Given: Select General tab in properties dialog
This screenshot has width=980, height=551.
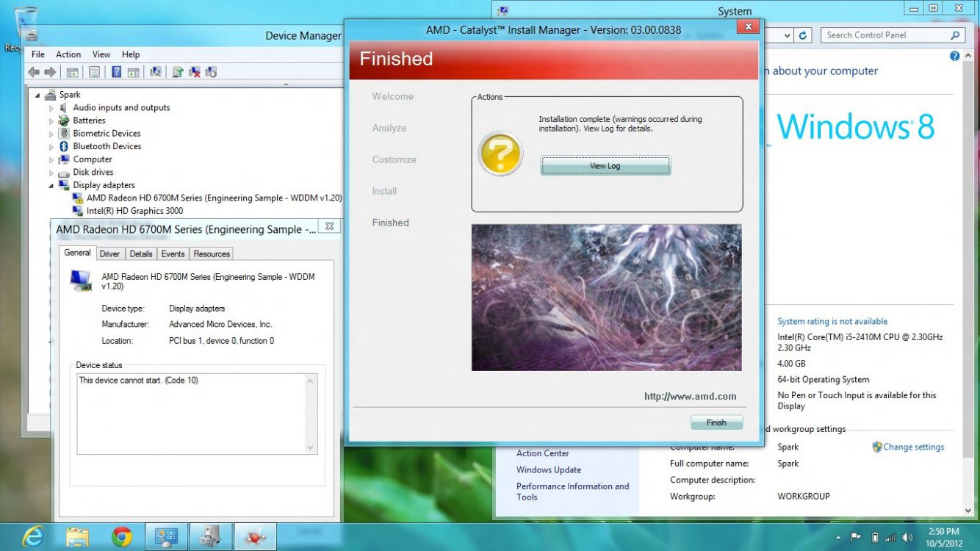Looking at the screenshot, I should point(77,253).
